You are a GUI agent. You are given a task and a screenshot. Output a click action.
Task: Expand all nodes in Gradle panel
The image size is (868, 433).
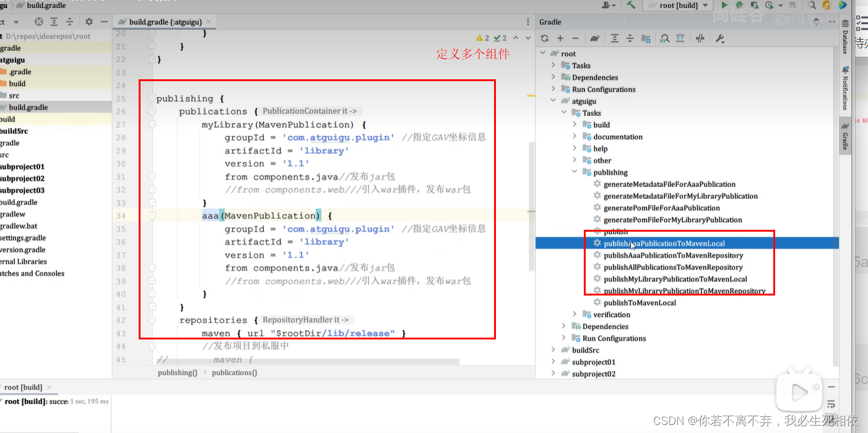614,38
